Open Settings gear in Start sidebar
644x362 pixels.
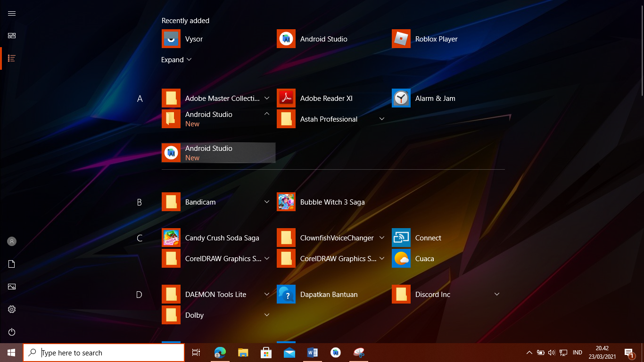point(12,309)
